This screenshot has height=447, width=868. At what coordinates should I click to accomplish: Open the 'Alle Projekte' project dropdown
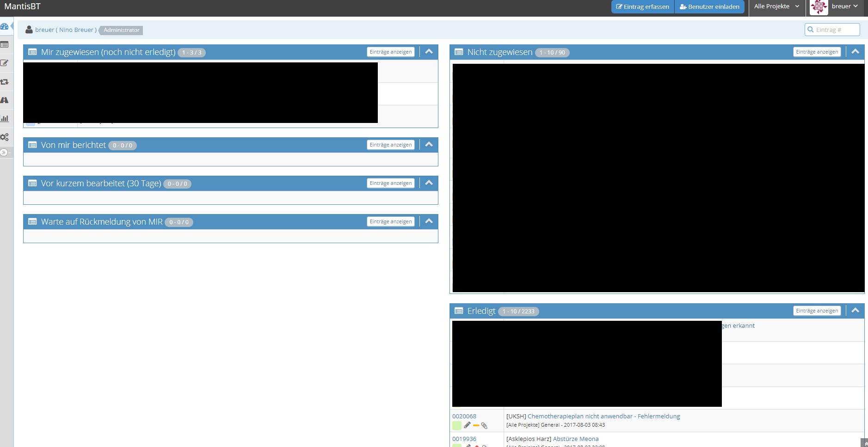coord(776,6)
